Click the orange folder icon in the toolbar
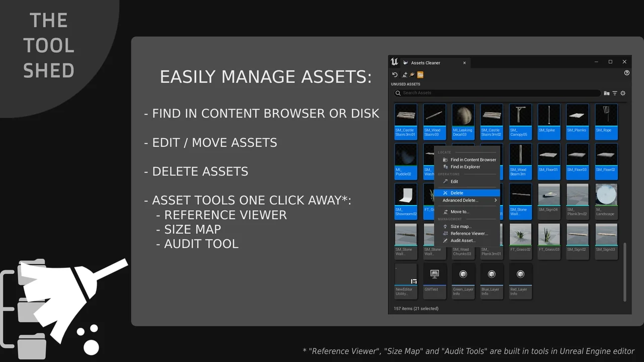Screen dimensions: 644x362 coord(420,75)
